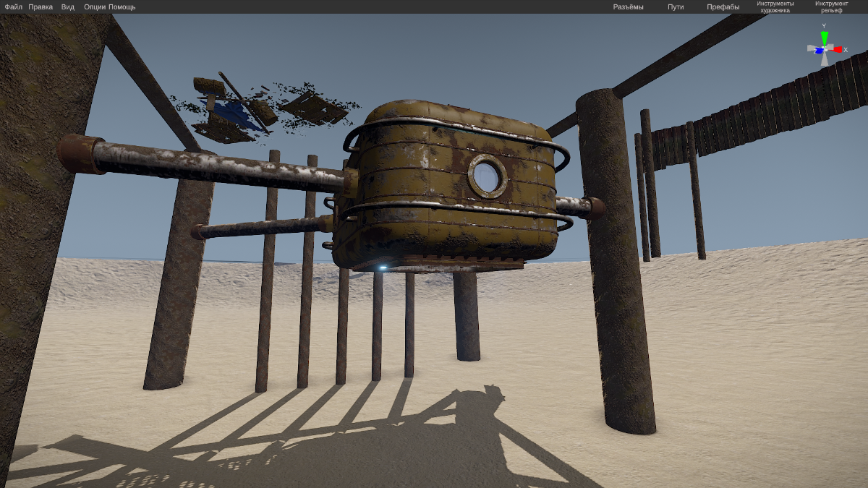The image size is (868, 488).
Task: Click the green Y axis gizmo cone
Action: coord(824,38)
